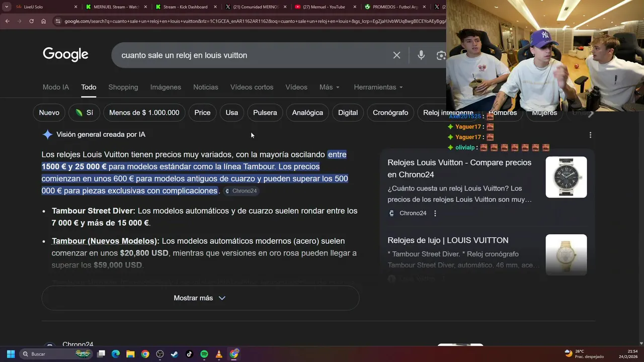Reload the current page
Screen dimensions: 644x362
(x=31, y=21)
